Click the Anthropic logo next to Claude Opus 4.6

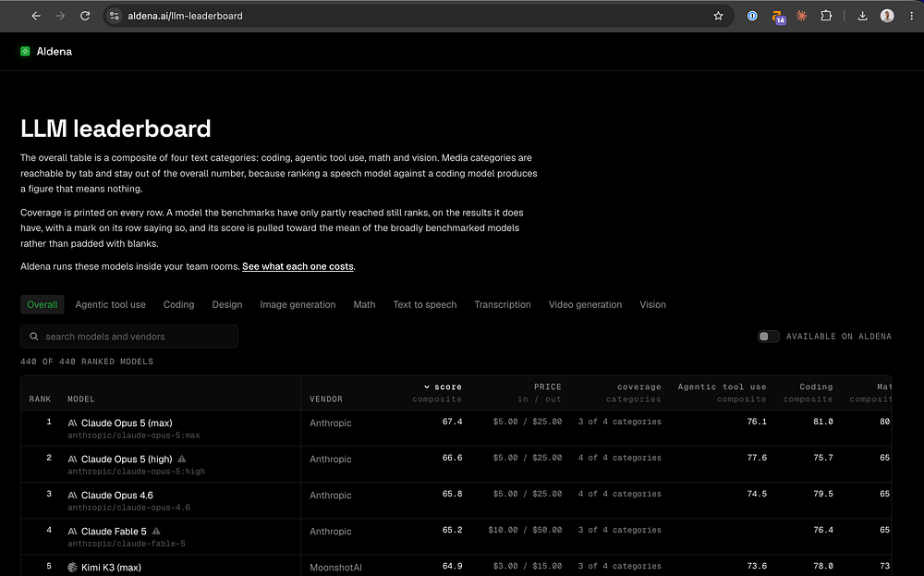point(72,496)
